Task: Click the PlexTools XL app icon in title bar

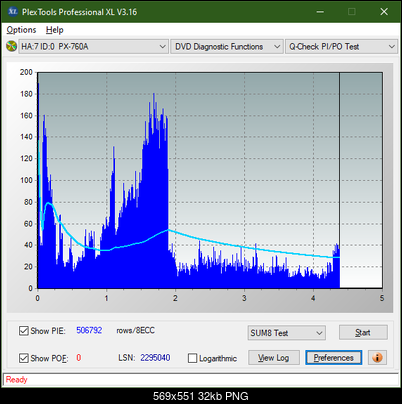Action: click(x=12, y=12)
